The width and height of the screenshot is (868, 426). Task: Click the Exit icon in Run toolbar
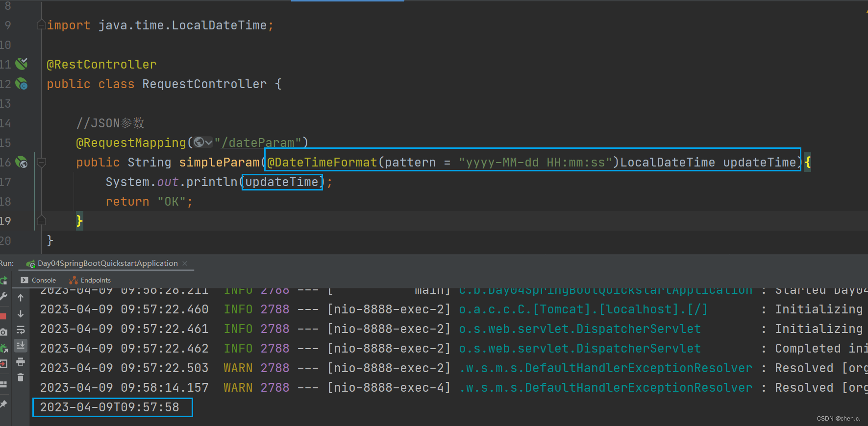pyautogui.click(x=3, y=364)
